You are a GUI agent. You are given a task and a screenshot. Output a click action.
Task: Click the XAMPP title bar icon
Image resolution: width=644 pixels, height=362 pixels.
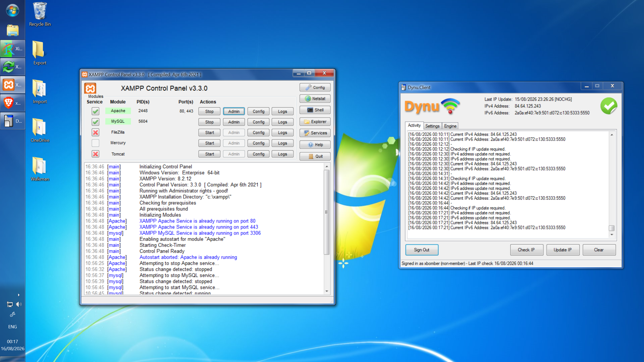pos(85,74)
